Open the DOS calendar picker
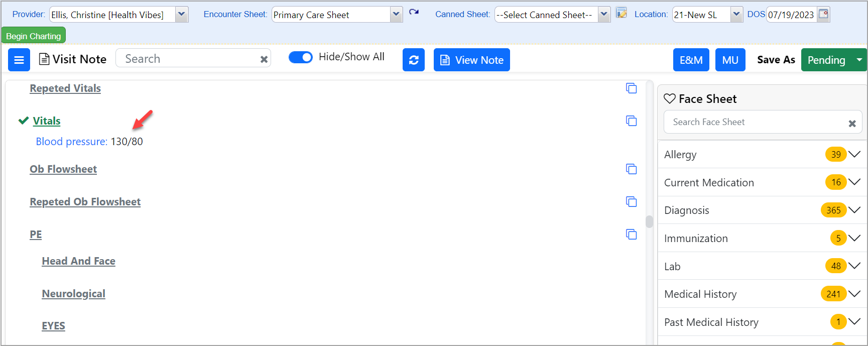The image size is (868, 346). point(823,14)
